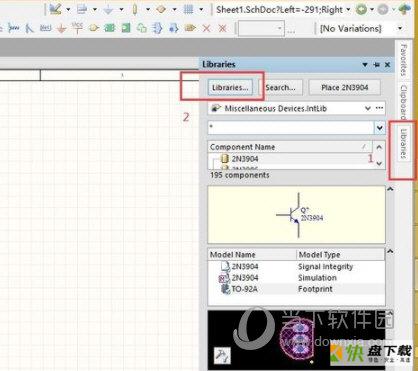The width and height of the screenshot is (418, 371).
Task: Click the component list scroll down arrow
Action: click(379, 163)
